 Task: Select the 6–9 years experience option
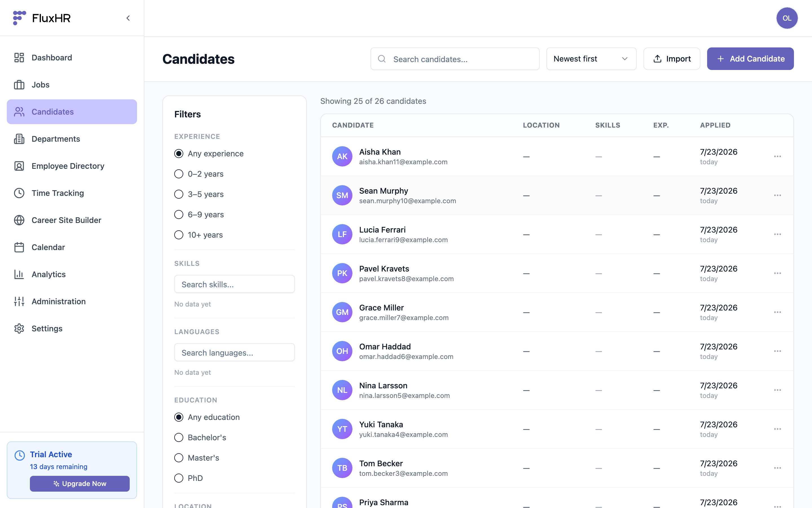[179, 214]
